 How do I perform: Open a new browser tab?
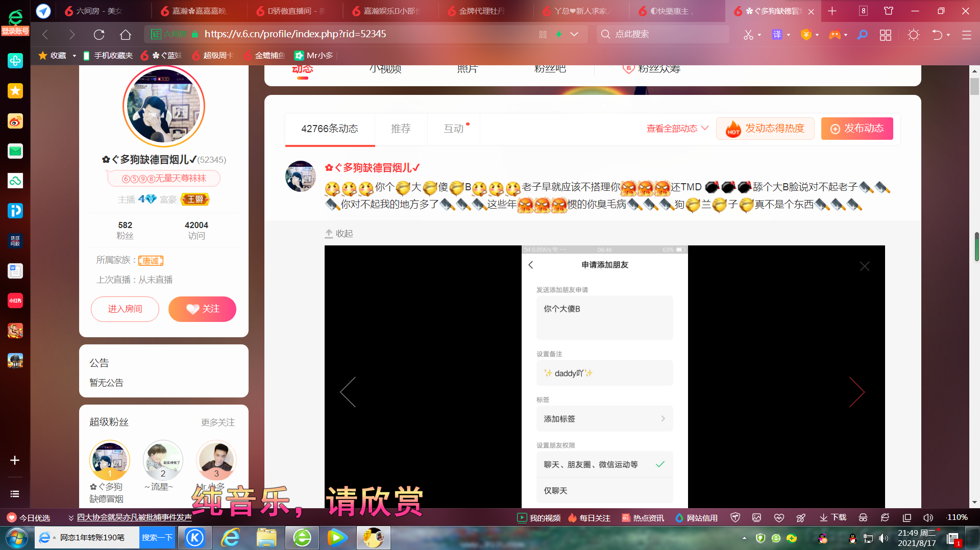832,11
